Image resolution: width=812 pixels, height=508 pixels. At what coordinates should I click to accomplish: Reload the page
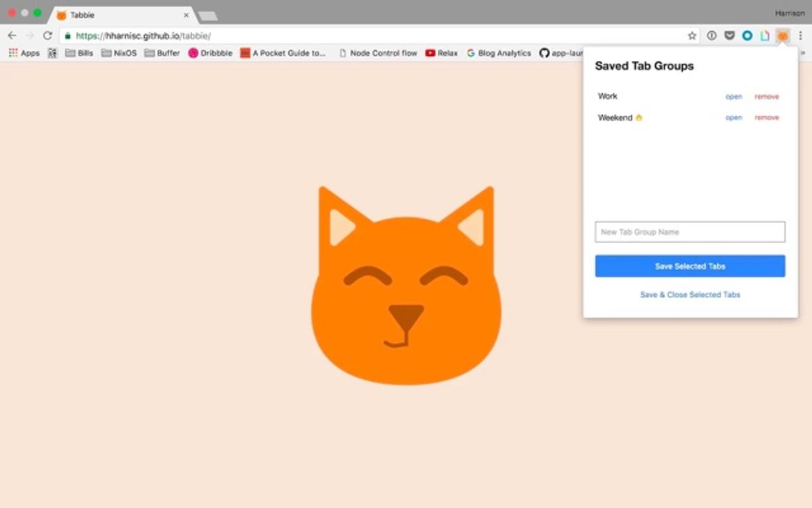47,36
